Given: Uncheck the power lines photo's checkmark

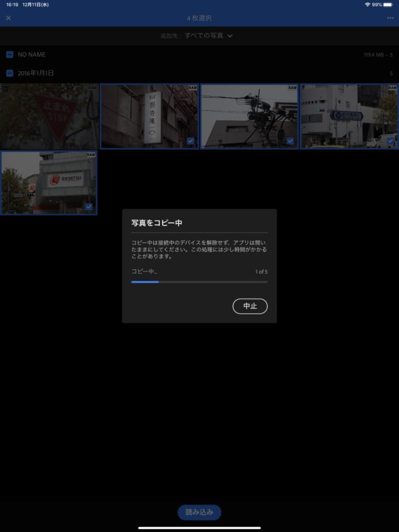Looking at the screenshot, I should (290, 140).
